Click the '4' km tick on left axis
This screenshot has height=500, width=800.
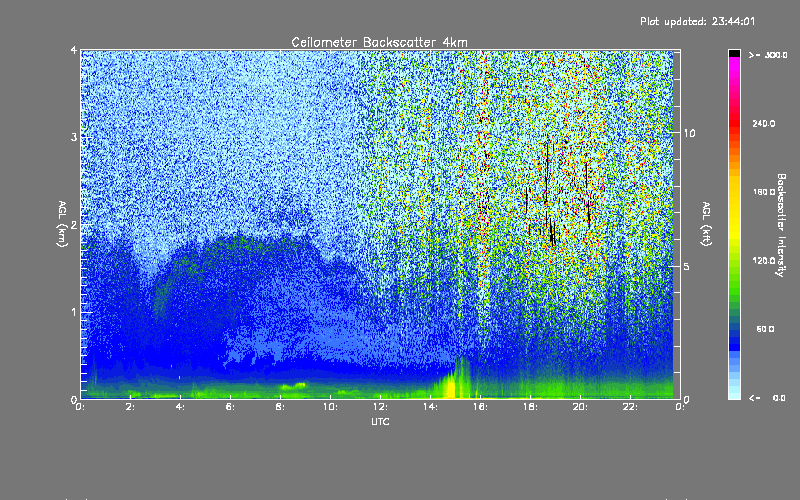coord(74,51)
